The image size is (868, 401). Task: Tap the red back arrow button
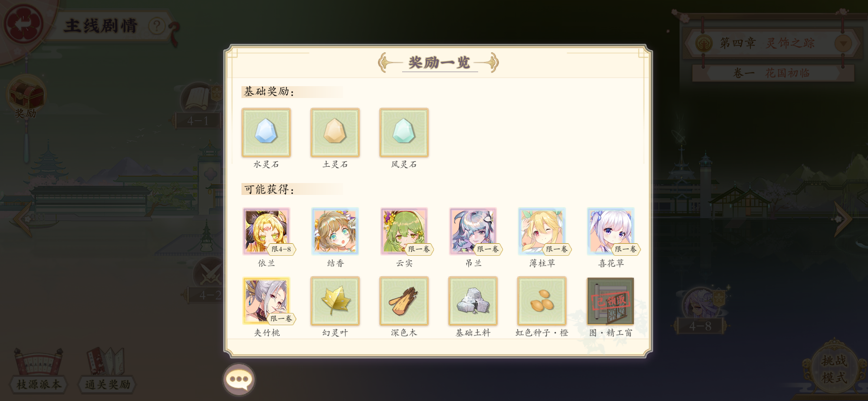click(23, 24)
